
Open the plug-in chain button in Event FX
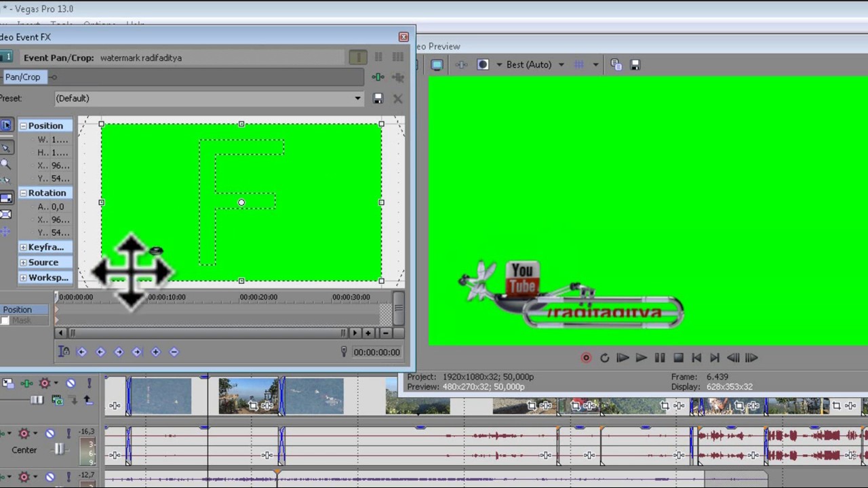378,77
